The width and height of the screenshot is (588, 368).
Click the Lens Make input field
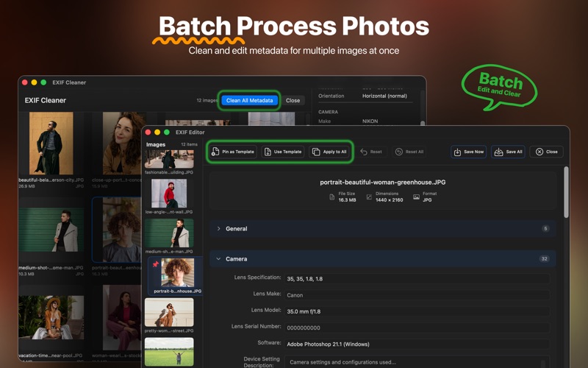click(x=416, y=295)
